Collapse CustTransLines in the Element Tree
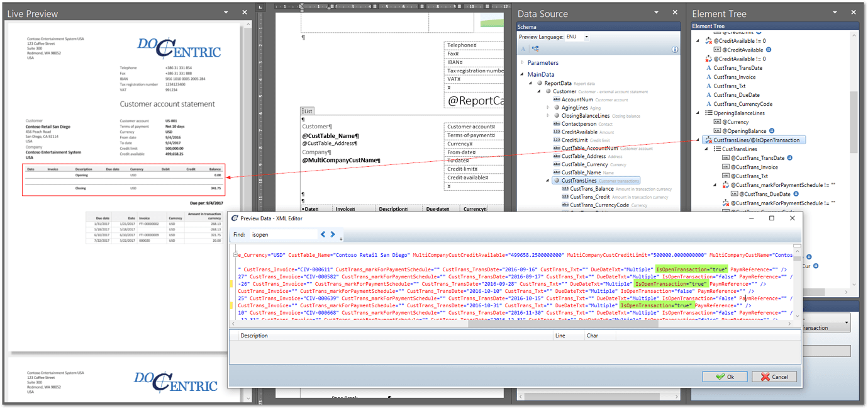868x408 pixels. pos(706,149)
